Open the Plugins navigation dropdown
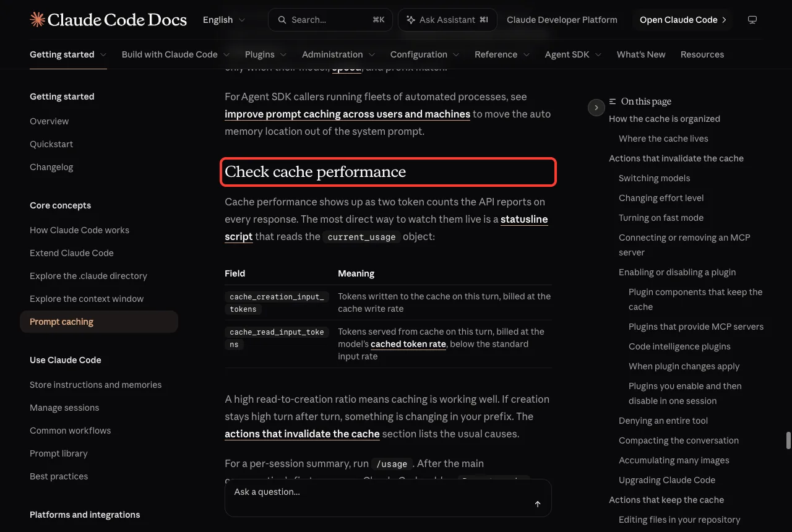792x532 pixels. tap(266, 54)
